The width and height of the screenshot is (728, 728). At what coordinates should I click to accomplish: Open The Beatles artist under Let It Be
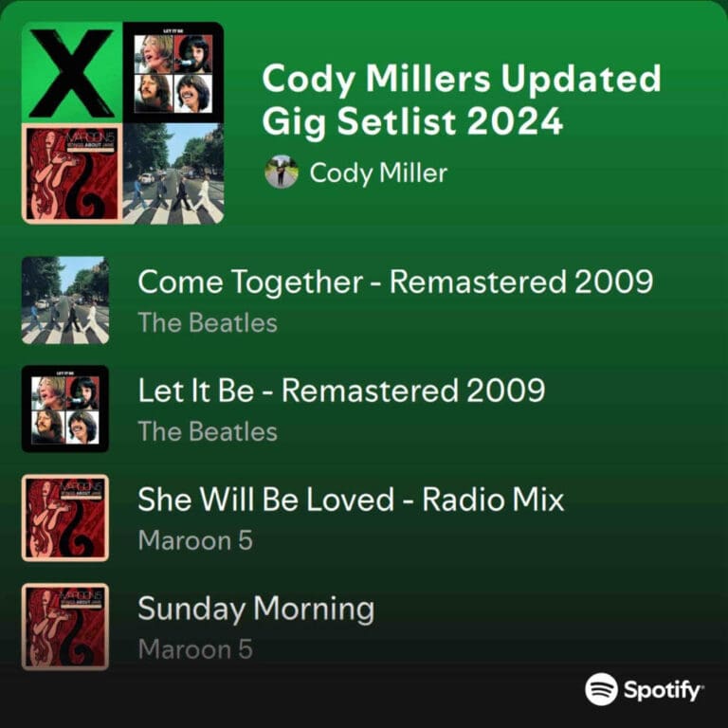208,431
